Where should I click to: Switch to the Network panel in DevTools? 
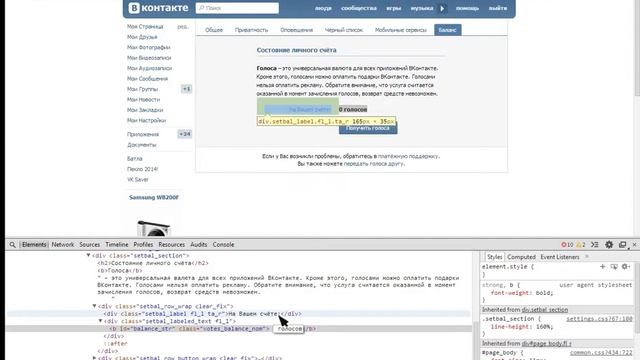point(63,245)
